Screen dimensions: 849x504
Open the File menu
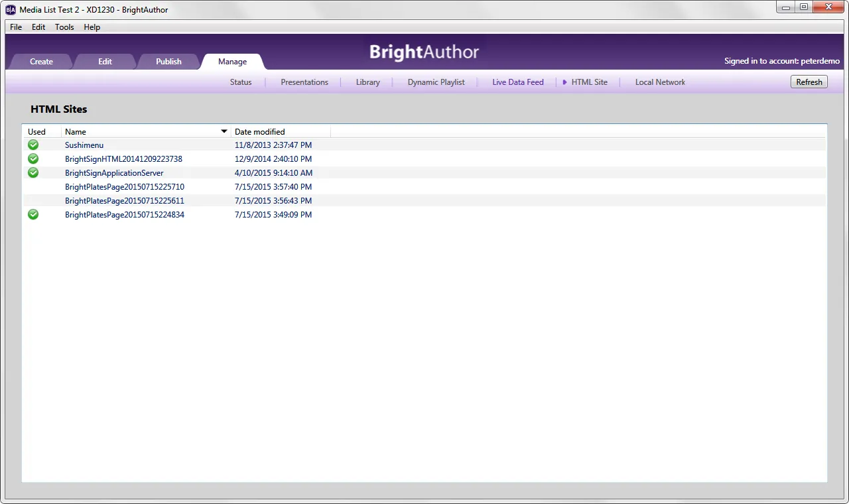pyautogui.click(x=16, y=27)
